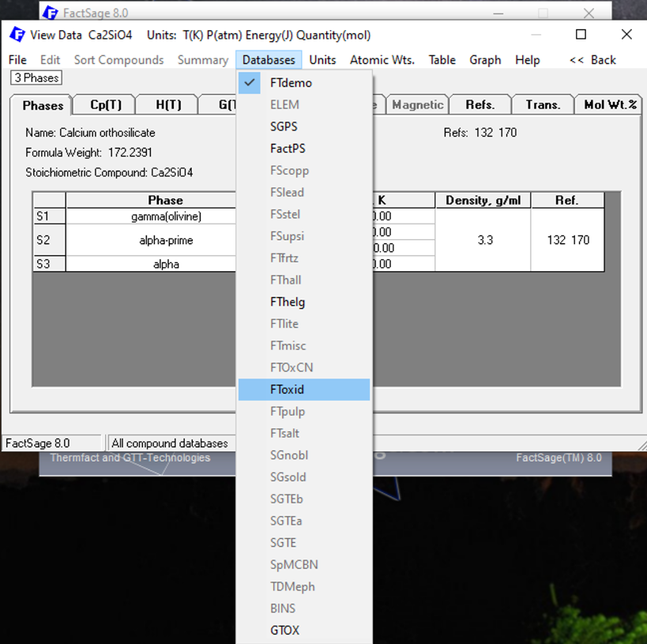Viewport: 647px width, 644px height.
Task: Select the FSstel database
Action: [304, 214]
